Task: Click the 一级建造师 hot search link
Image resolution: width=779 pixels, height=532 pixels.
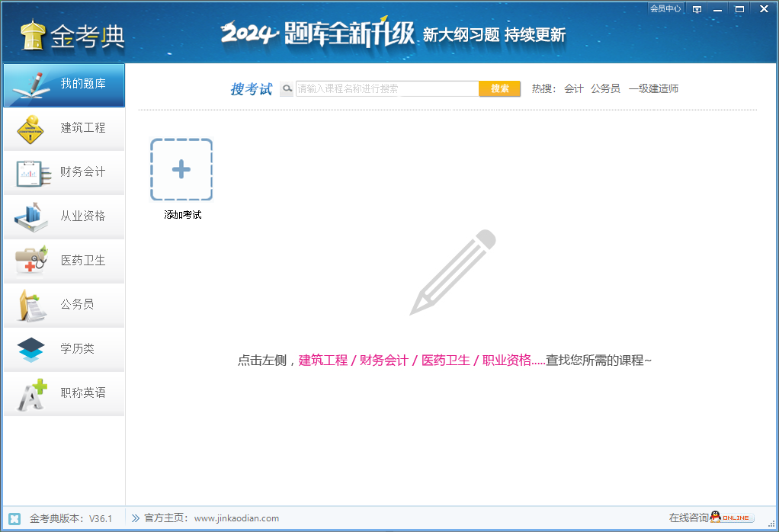Action: (653, 88)
